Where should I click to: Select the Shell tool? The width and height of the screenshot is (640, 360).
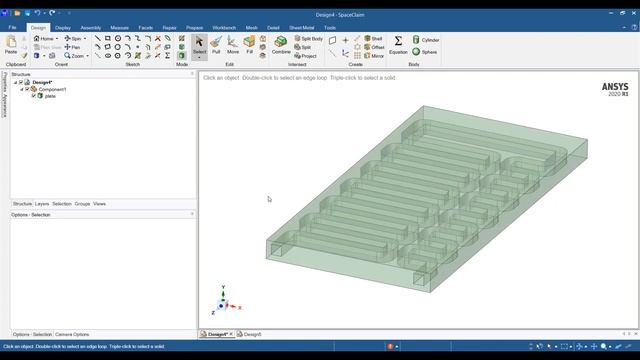[373, 38]
